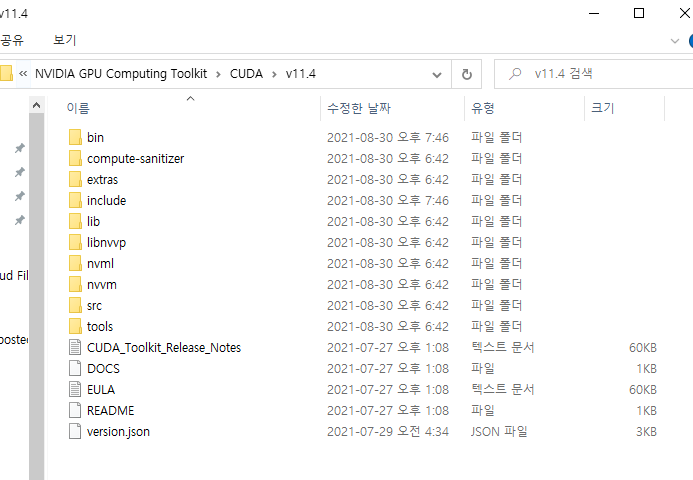The width and height of the screenshot is (693, 480).
Task: Click the include folder name
Action: pos(107,201)
